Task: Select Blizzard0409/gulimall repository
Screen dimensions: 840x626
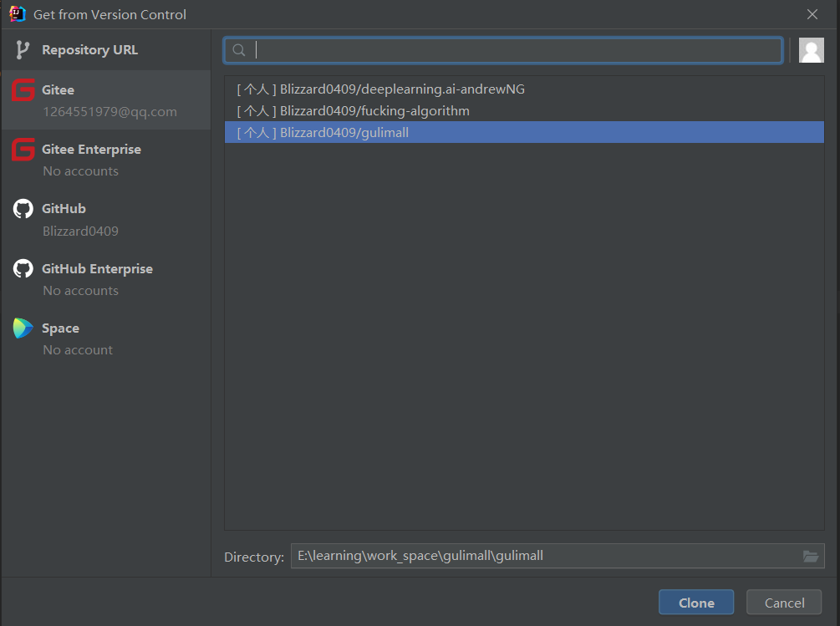Action: (524, 132)
